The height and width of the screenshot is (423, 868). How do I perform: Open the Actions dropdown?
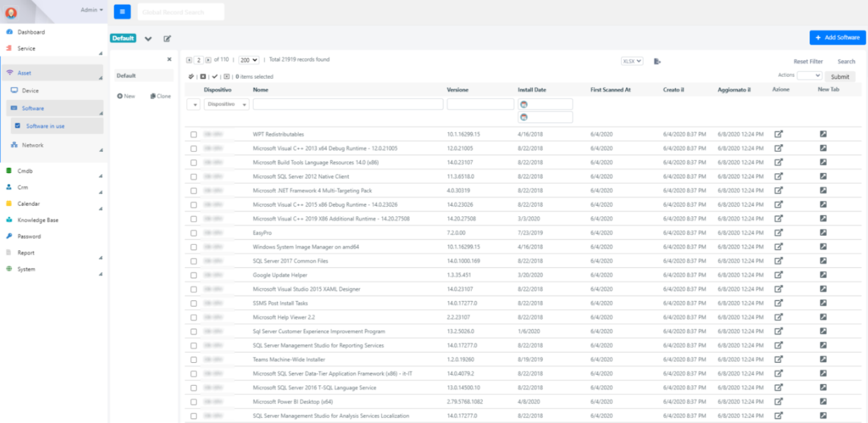point(810,76)
